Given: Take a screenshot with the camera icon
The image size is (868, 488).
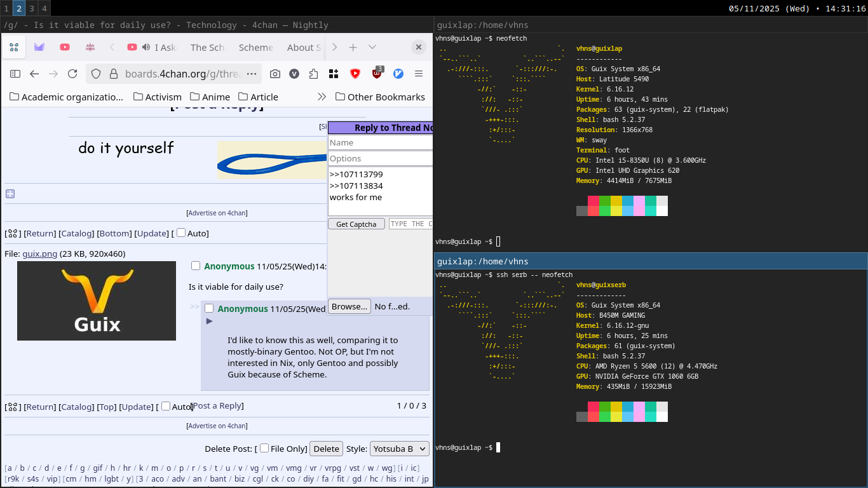Looking at the screenshot, I should 275,74.
